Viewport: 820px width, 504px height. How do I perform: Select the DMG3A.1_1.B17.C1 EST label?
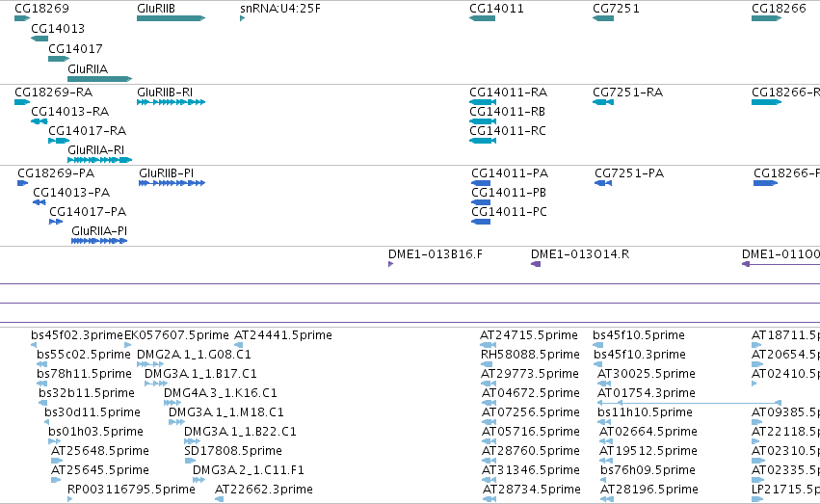(x=200, y=374)
